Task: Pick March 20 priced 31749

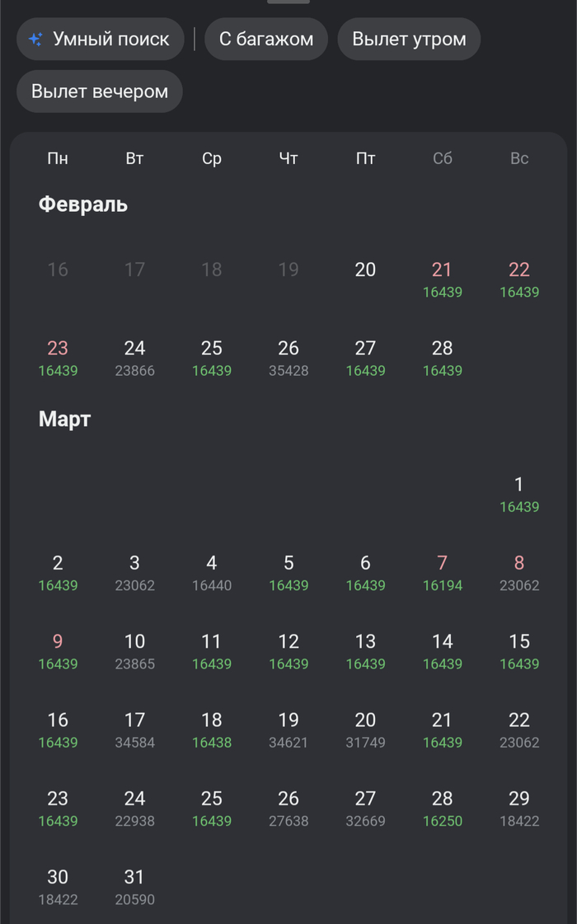Action: pyautogui.click(x=365, y=729)
